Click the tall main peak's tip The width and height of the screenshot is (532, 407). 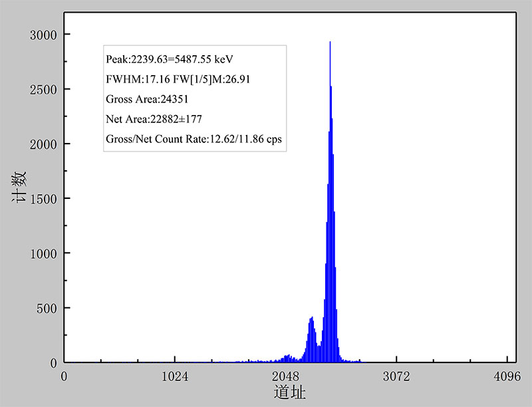pos(330,43)
